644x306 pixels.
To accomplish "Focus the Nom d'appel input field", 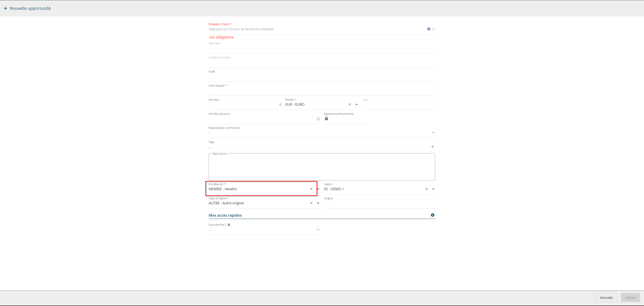I will 322,91.
